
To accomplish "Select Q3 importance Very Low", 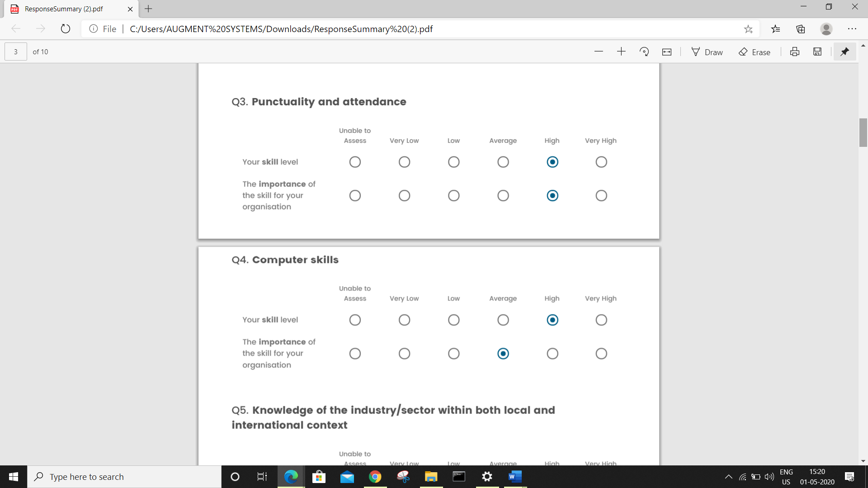I will [x=404, y=196].
